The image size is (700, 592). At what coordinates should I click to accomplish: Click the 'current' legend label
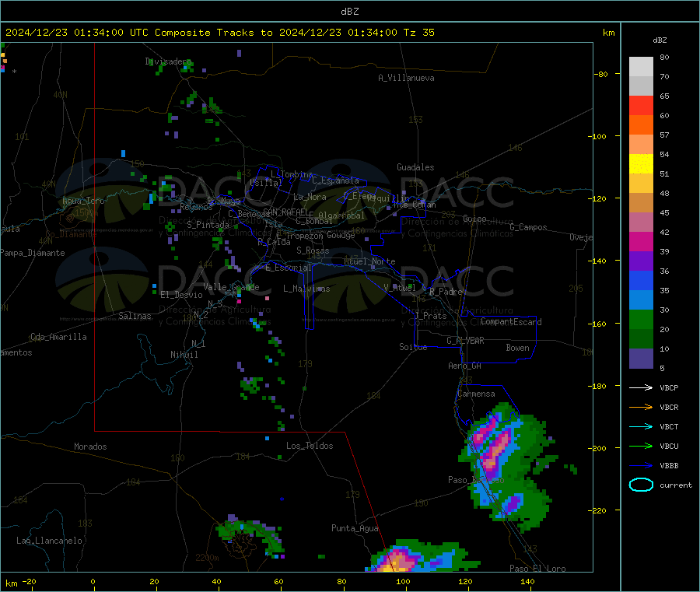676,485
